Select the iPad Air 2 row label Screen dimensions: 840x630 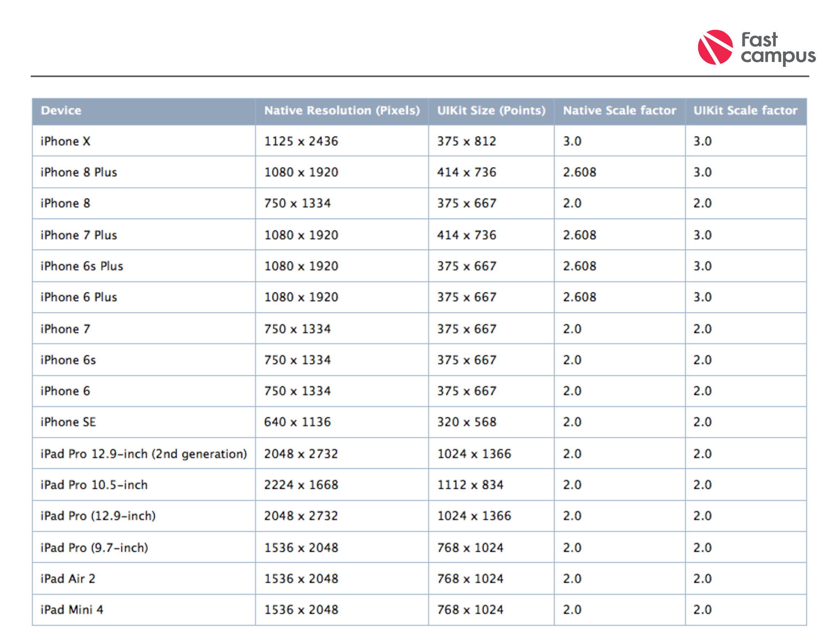coord(68,579)
